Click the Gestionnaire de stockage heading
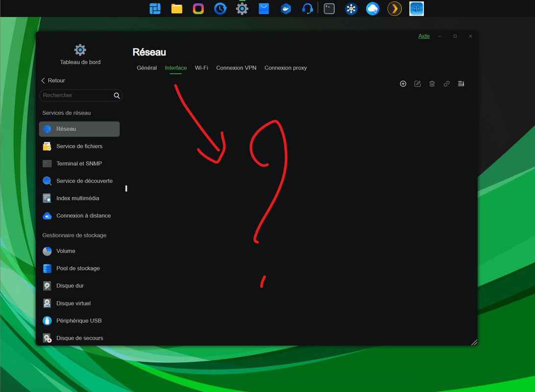This screenshot has width=535, height=392. pos(74,235)
